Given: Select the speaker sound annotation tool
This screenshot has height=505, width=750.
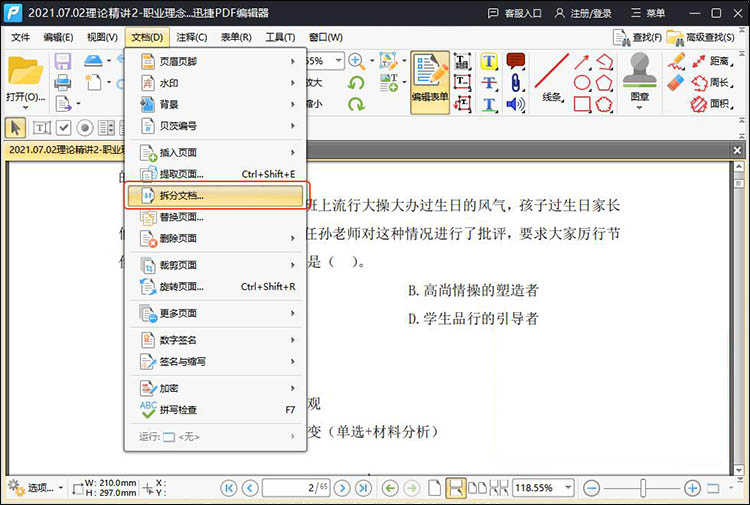Looking at the screenshot, I should [516, 104].
